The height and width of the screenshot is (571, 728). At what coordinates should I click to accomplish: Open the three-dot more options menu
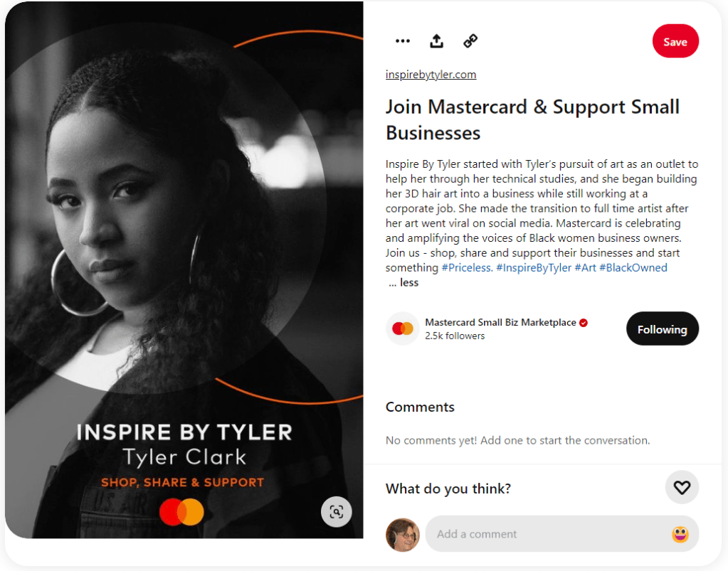pyautogui.click(x=403, y=41)
